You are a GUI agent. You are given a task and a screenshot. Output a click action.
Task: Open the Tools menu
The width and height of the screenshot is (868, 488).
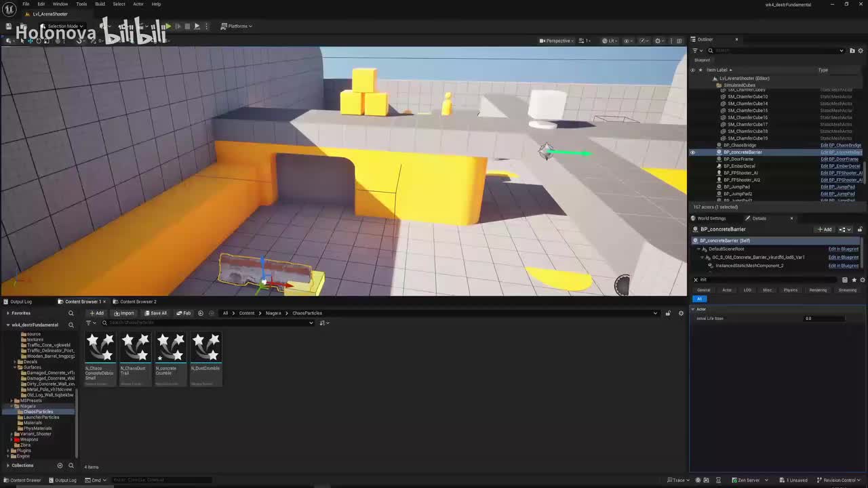[x=81, y=4]
